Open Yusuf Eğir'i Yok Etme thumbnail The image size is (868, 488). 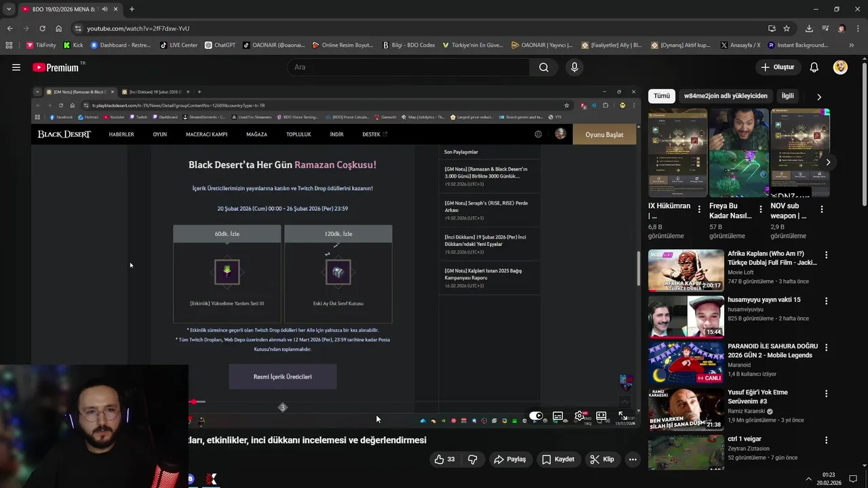click(x=686, y=409)
